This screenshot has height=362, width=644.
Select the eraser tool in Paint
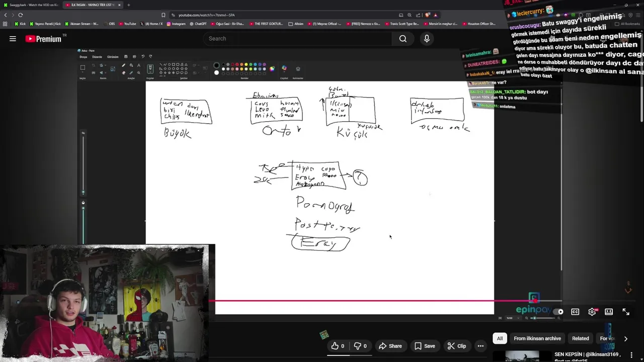123,72
